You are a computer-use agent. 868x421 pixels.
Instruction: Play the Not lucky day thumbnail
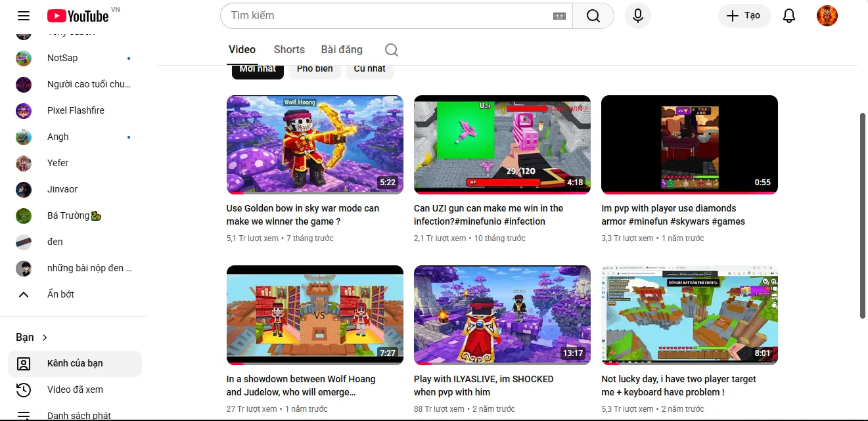[689, 315]
